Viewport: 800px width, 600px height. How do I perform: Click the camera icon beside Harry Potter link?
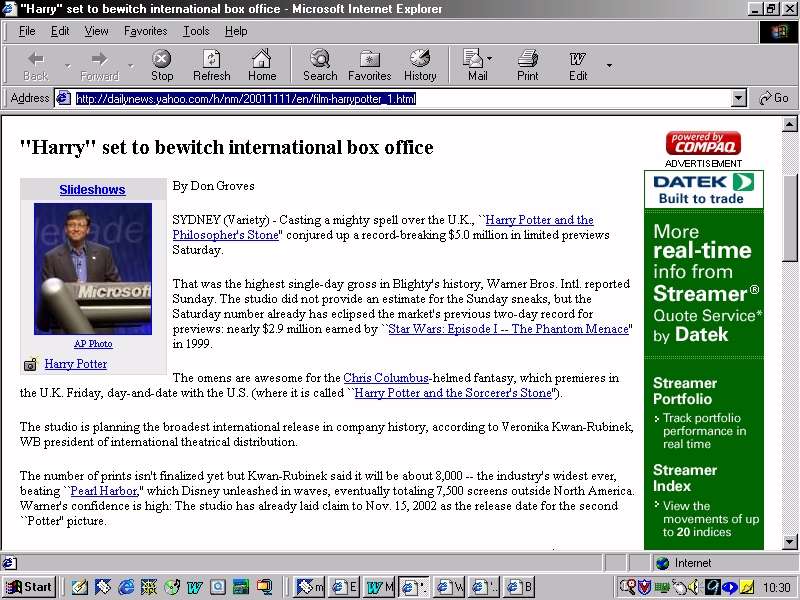coord(31,364)
